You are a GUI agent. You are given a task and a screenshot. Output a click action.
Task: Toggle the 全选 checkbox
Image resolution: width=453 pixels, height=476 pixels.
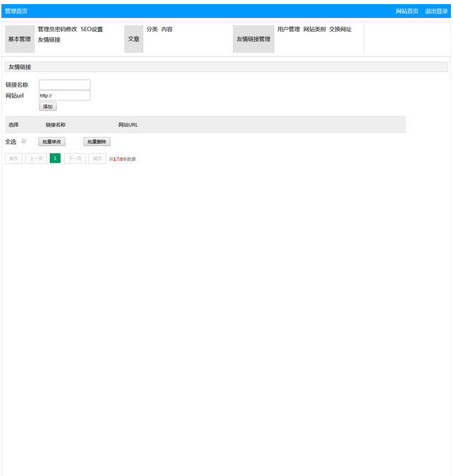click(24, 141)
